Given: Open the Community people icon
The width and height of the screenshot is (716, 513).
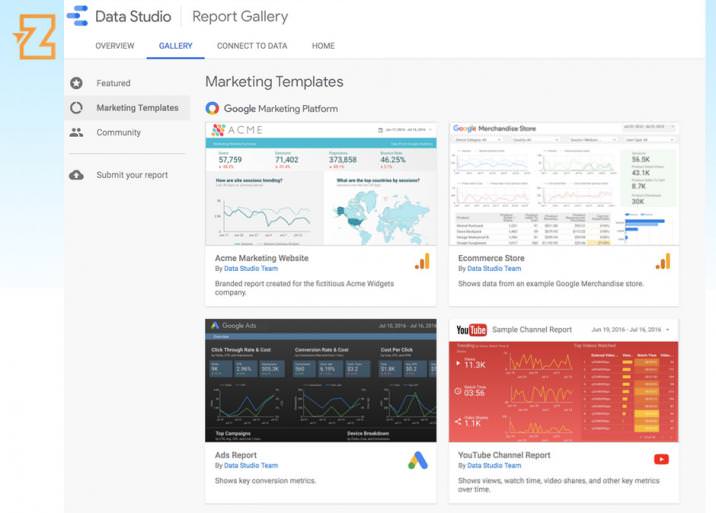Looking at the screenshot, I should [76, 132].
